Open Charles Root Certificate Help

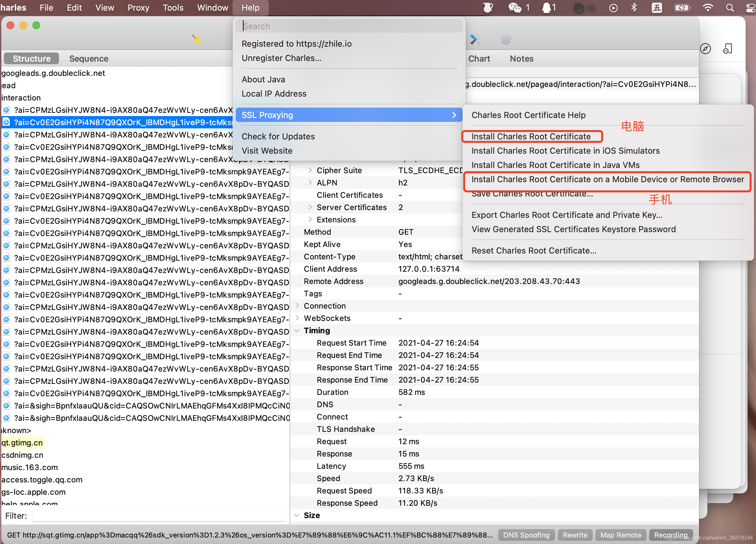(x=528, y=115)
